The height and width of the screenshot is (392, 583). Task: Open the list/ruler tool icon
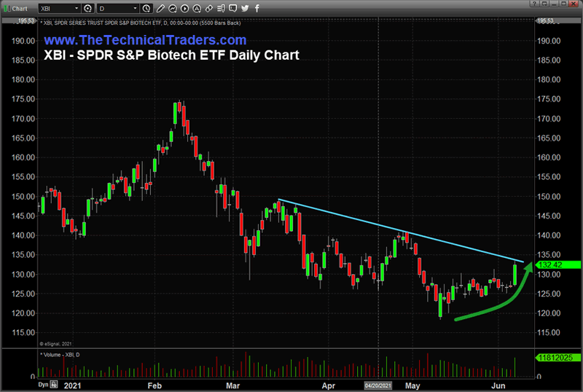(x=221, y=8)
